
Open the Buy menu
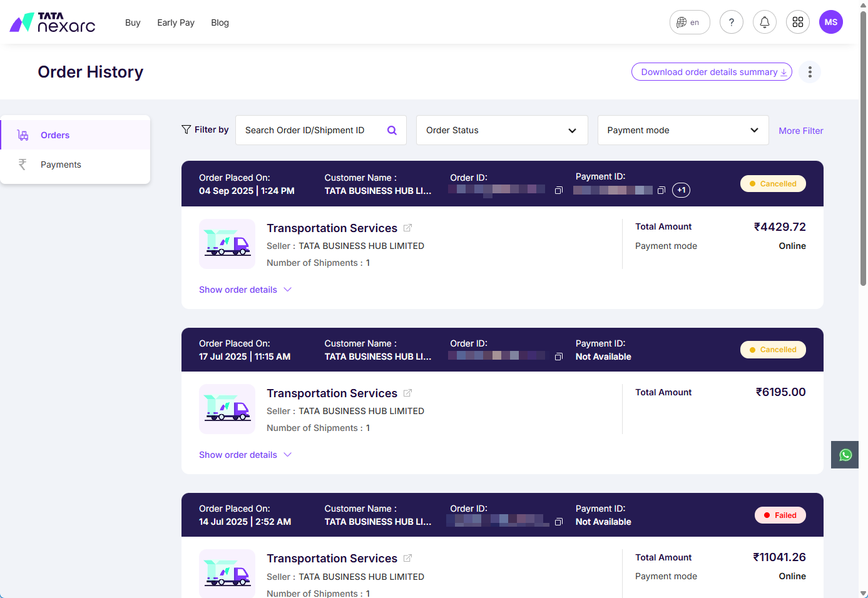[133, 23]
